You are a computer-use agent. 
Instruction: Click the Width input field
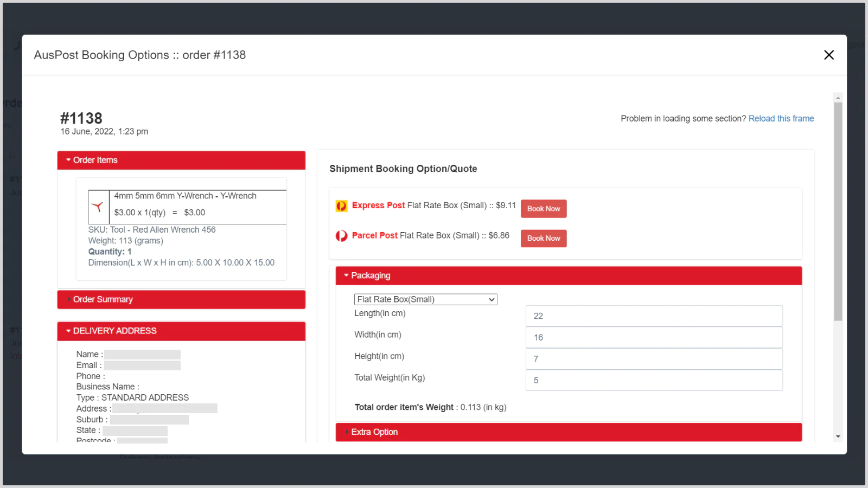pyautogui.click(x=654, y=337)
